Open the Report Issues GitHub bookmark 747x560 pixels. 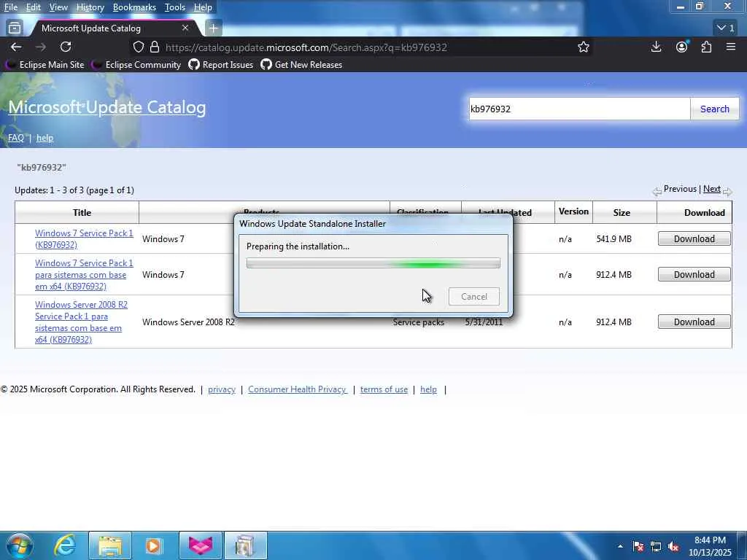pos(221,65)
